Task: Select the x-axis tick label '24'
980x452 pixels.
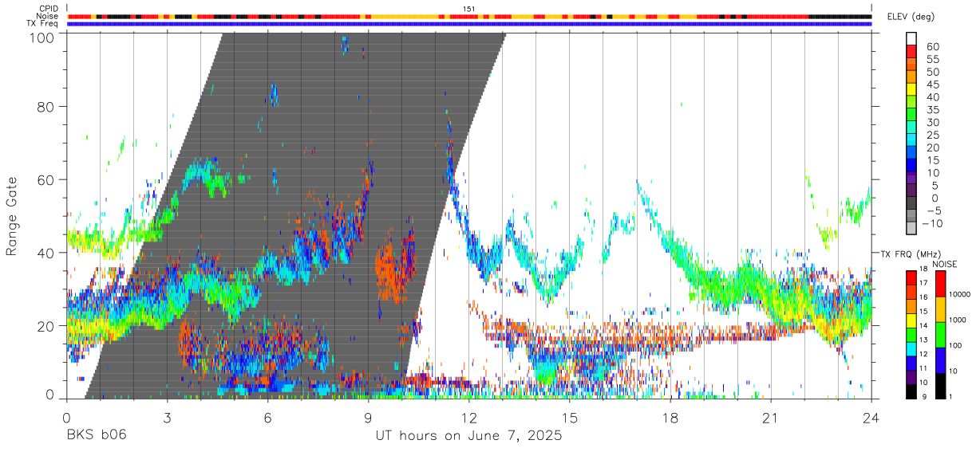Action: click(871, 419)
